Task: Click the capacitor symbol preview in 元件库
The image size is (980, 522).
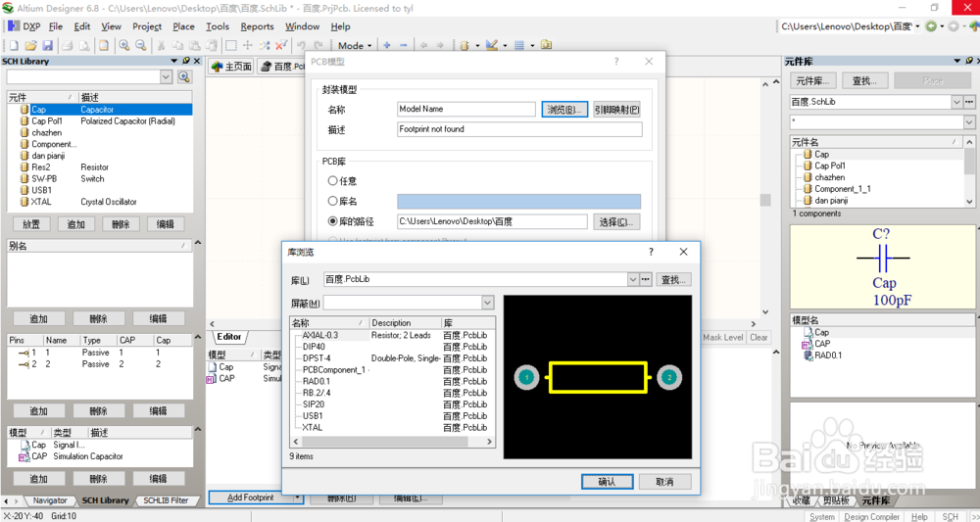Action: 883,268
